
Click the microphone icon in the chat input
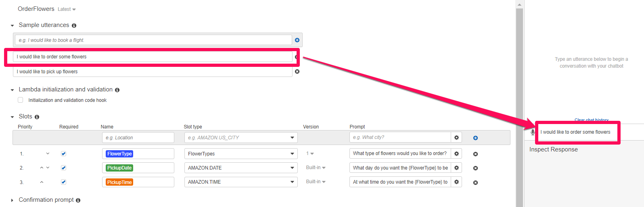coord(533,132)
